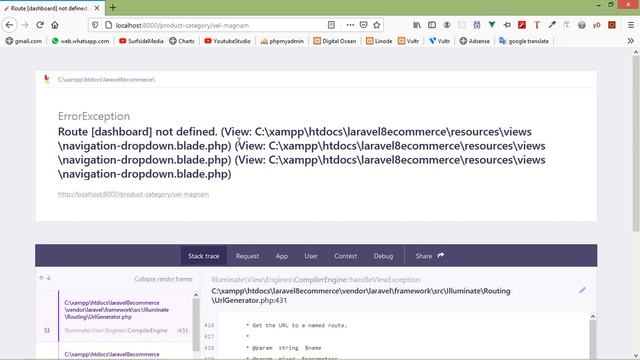Open the tracking protection shield icon
The width and height of the screenshot is (640, 360).
95,25
